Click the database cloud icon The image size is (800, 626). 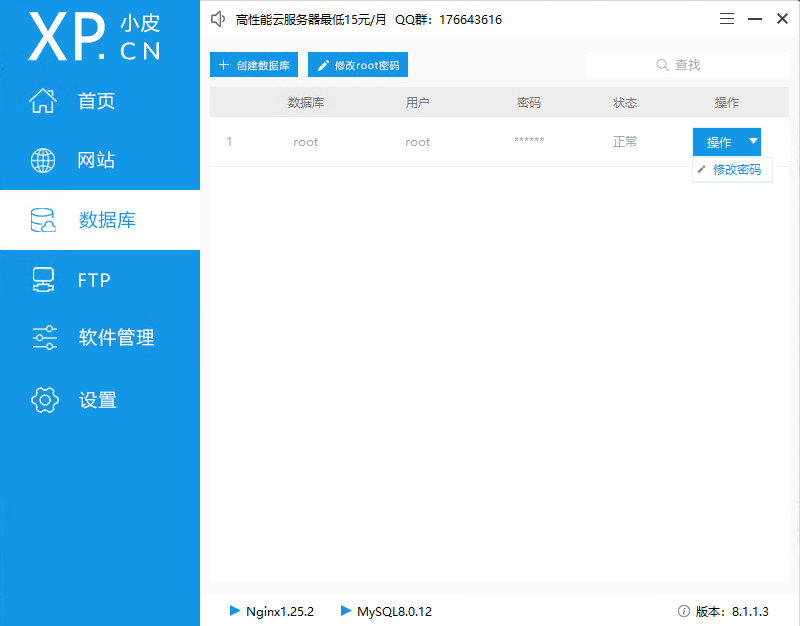(x=44, y=220)
